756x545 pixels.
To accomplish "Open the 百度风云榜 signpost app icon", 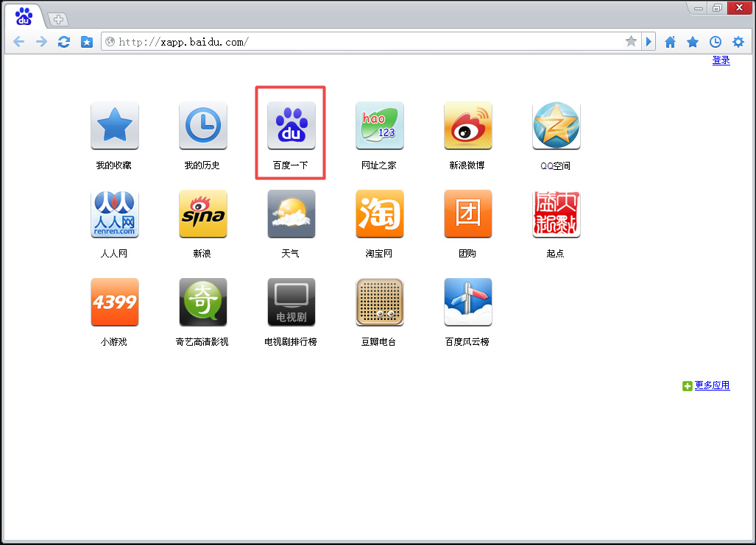I will [467, 302].
